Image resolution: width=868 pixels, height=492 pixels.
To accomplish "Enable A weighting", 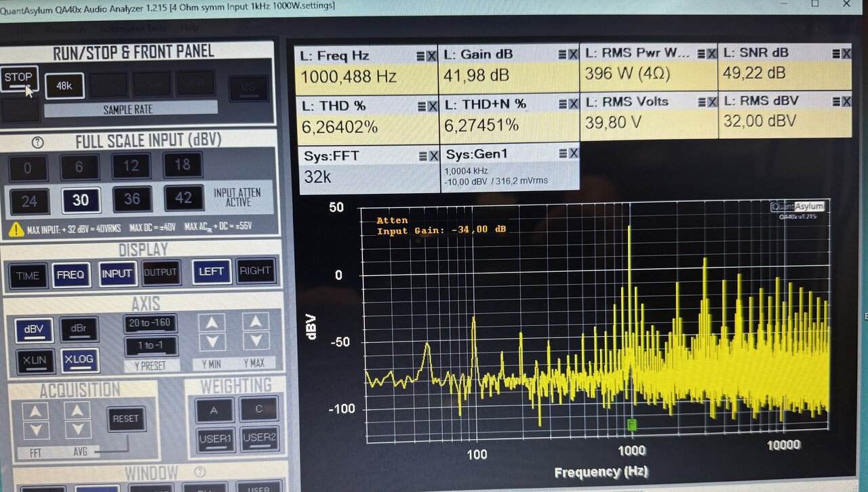I will 215,410.
